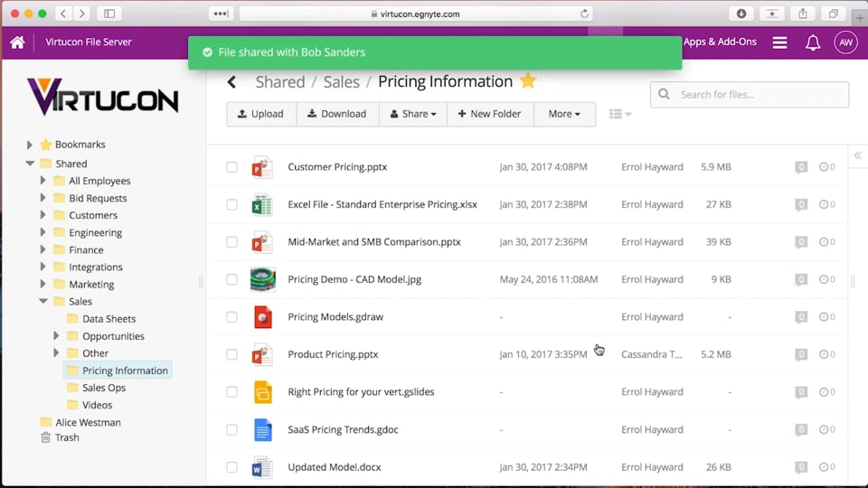Toggle the yellow bookmark star for Pricing Information

point(528,81)
